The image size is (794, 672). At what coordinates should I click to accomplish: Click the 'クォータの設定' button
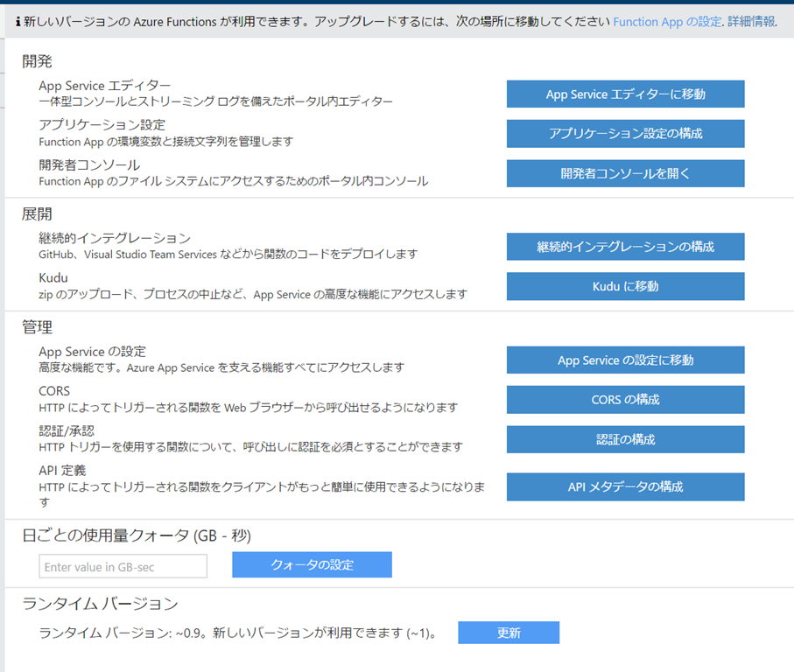[312, 564]
